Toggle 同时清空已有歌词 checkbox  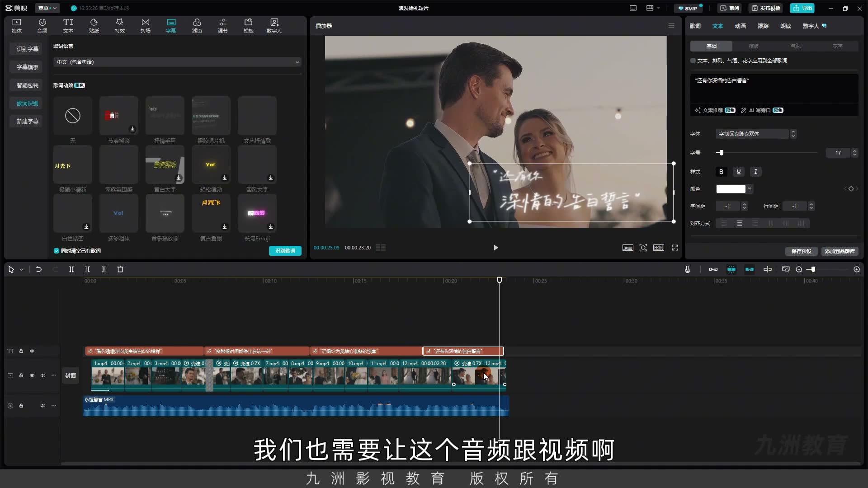[x=57, y=251]
